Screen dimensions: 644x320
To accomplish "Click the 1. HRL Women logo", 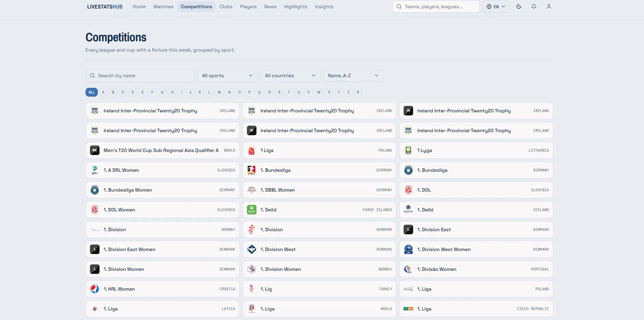I will coord(95,289).
